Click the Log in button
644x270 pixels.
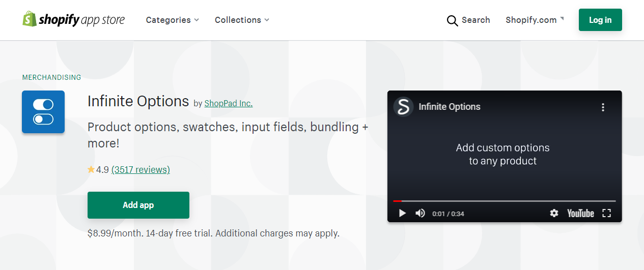pos(600,20)
